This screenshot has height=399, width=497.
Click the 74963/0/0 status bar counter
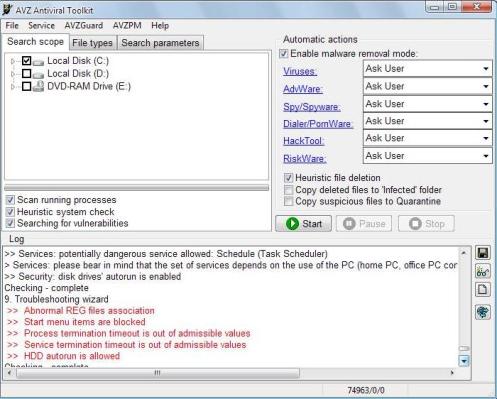point(366,390)
